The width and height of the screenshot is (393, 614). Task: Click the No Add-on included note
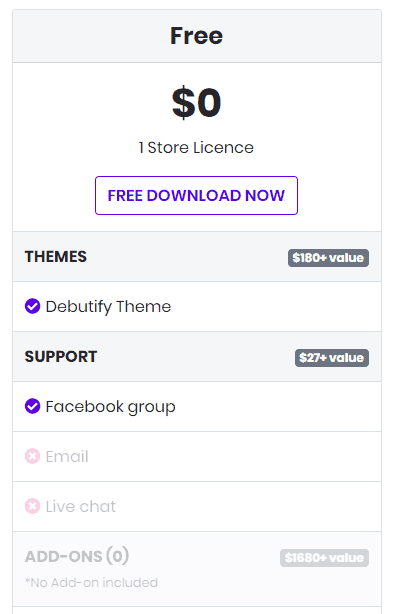(x=91, y=583)
